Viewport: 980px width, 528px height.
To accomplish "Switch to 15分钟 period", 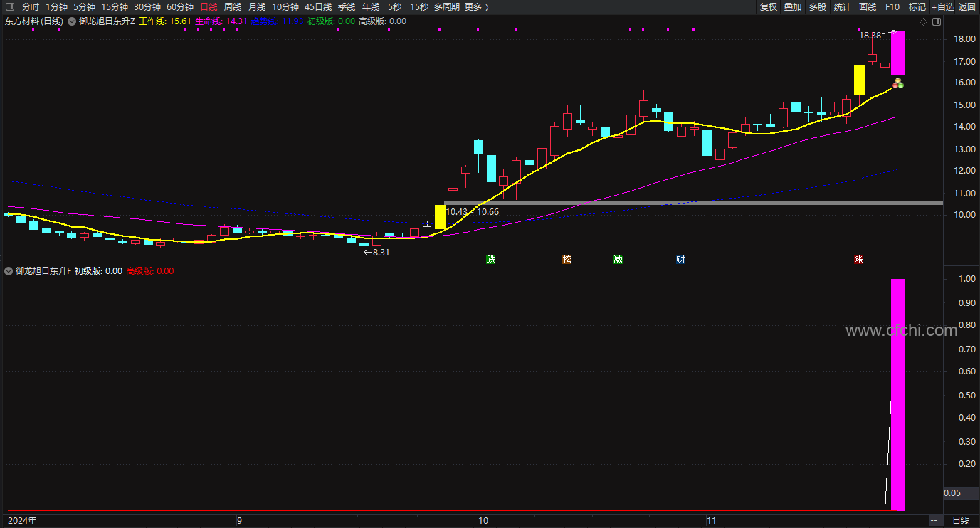I will pos(115,6).
